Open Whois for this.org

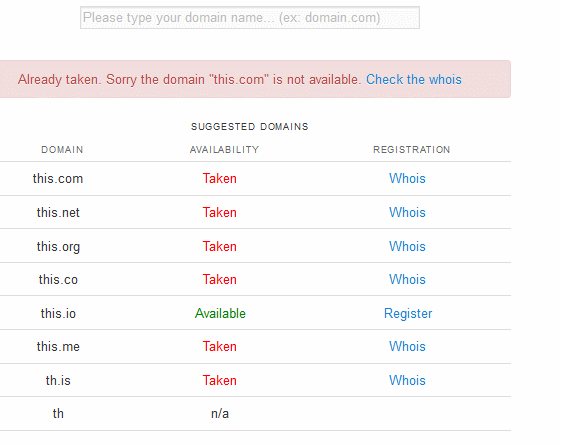[407, 246]
